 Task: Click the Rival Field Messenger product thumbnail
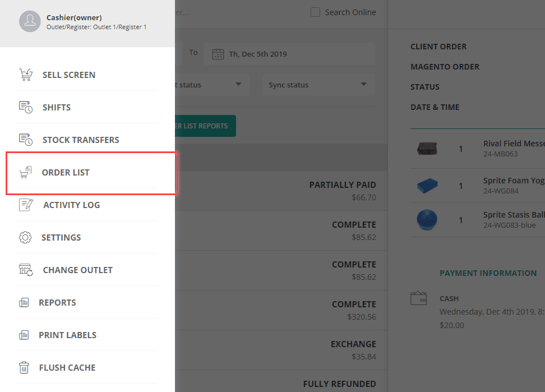coord(427,149)
